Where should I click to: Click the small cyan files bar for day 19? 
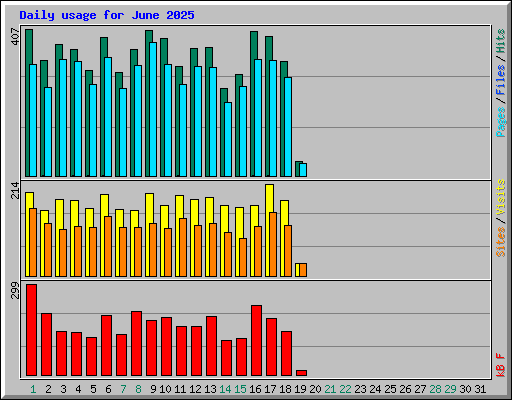tap(303, 170)
